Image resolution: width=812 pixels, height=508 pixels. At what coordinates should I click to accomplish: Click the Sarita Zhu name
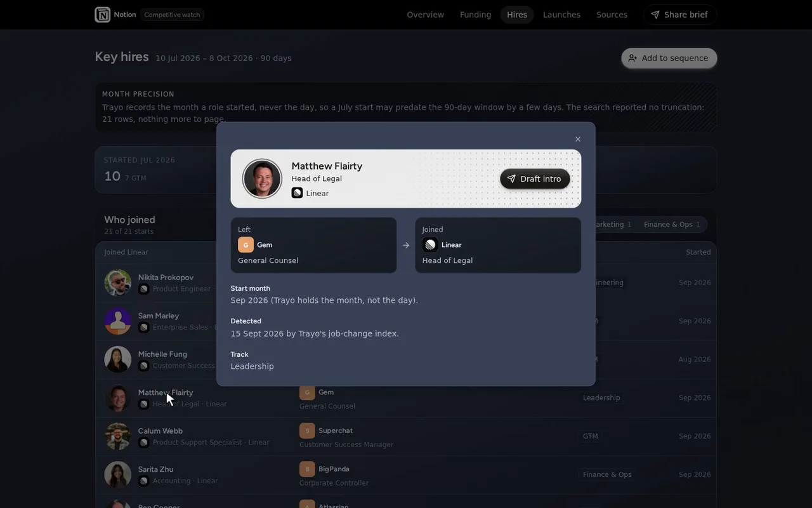[x=156, y=469]
